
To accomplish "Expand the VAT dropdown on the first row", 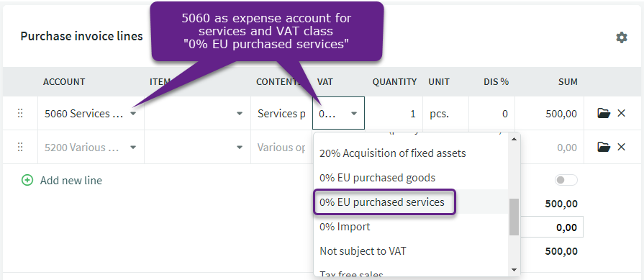I will click(354, 114).
